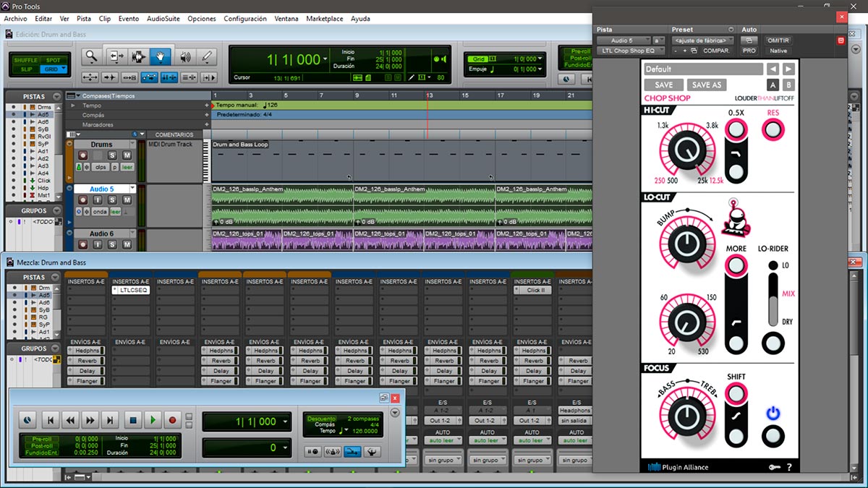Image resolution: width=868 pixels, height=488 pixels.
Task: Open the AudioSuite menu
Action: (162, 19)
